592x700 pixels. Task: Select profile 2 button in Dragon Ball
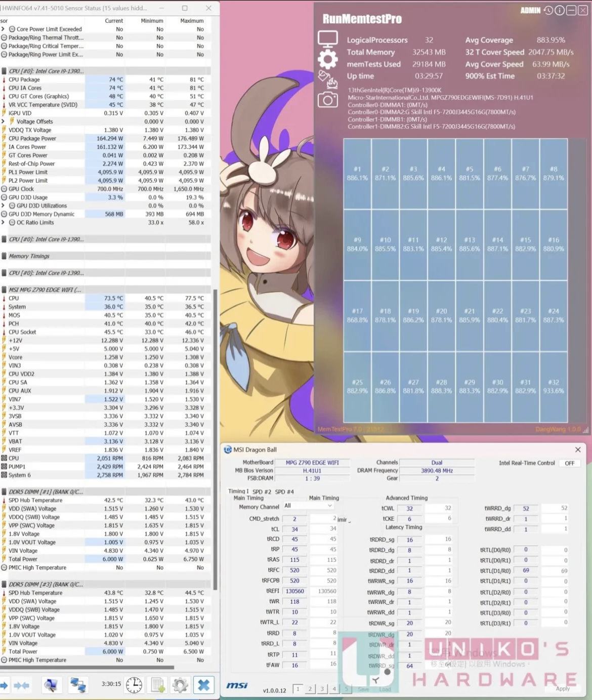pyautogui.click(x=310, y=689)
